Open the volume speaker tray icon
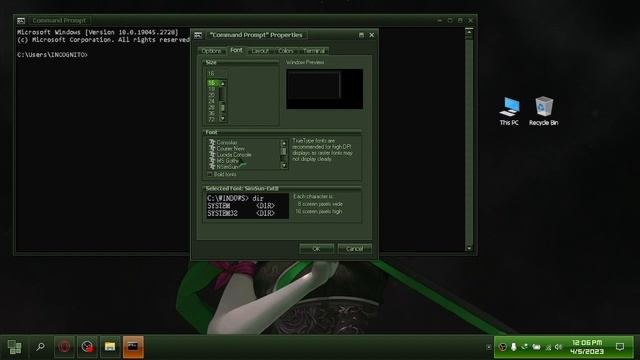Image resolution: width=640 pixels, height=360 pixels. point(558,347)
